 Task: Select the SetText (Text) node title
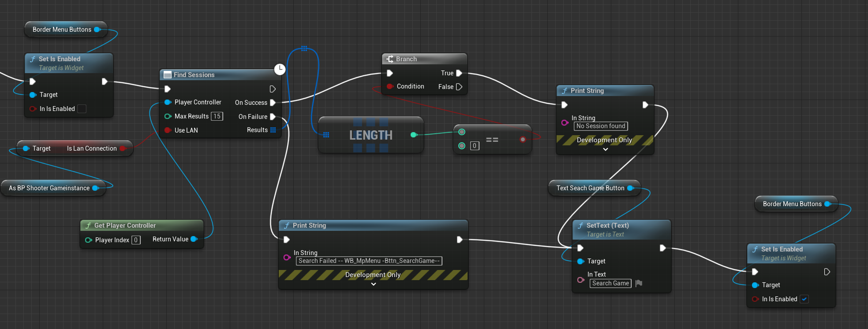pos(608,225)
